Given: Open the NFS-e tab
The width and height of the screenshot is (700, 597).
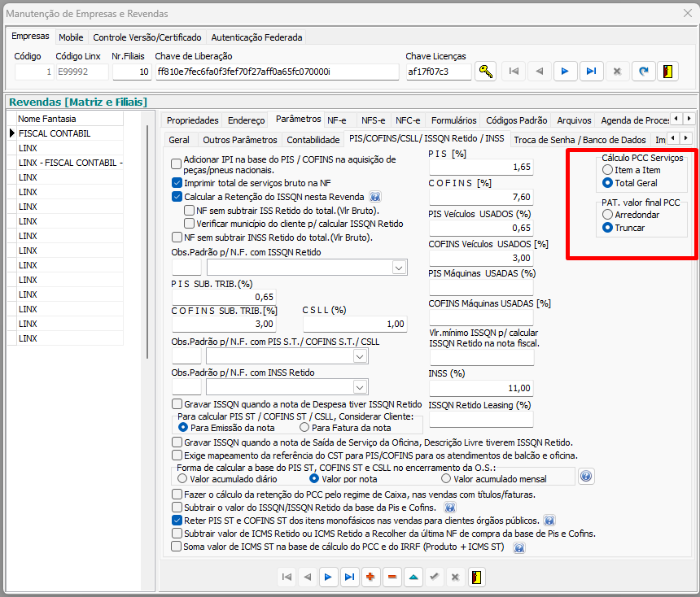Looking at the screenshot, I should pos(374,120).
